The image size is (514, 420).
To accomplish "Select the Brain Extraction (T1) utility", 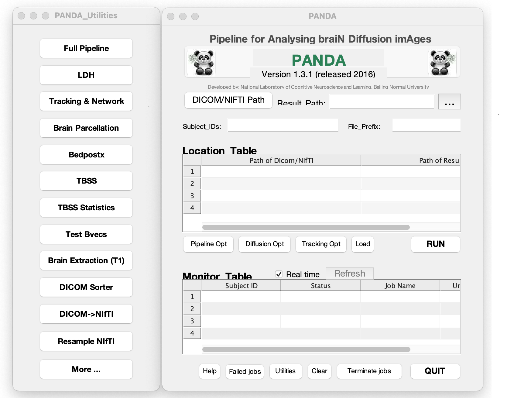I will tap(86, 260).
